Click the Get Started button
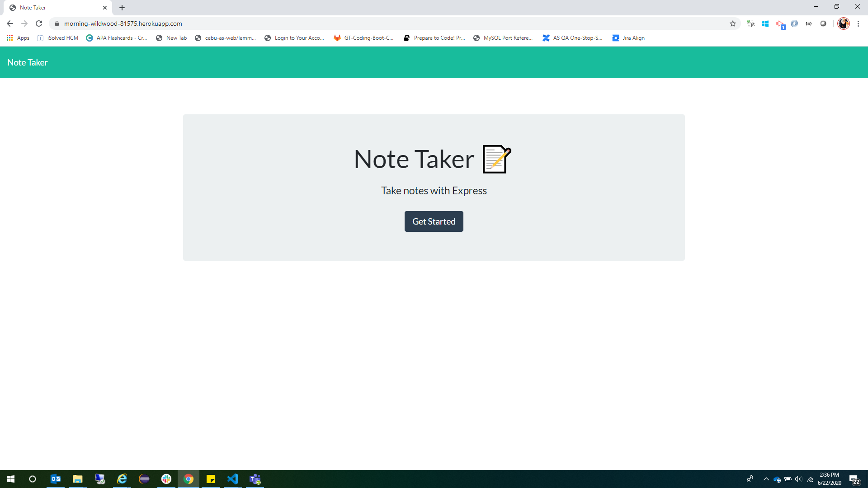This screenshot has height=488, width=868. [x=434, y=221]
